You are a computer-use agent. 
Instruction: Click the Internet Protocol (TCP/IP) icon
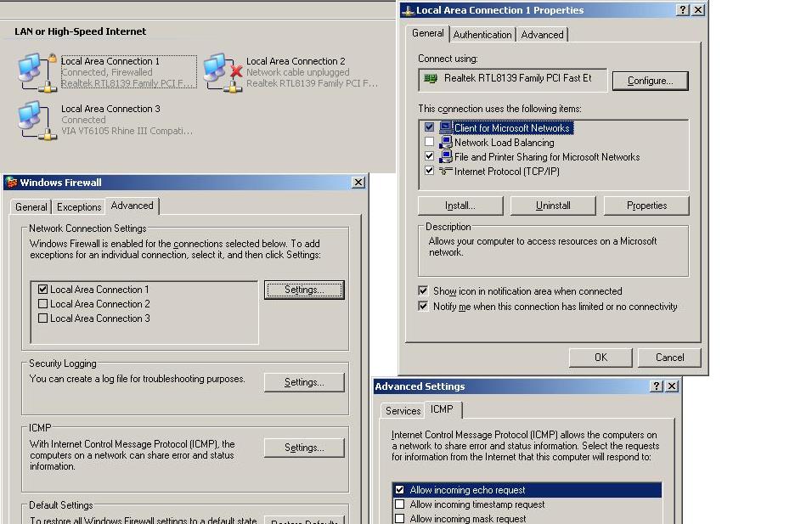[445, 171]
